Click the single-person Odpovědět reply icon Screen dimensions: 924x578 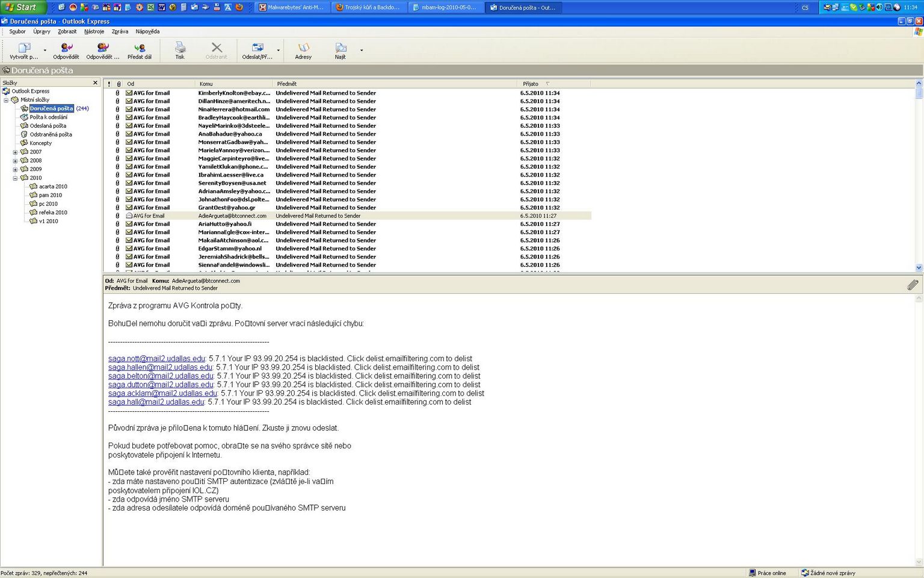66,48
